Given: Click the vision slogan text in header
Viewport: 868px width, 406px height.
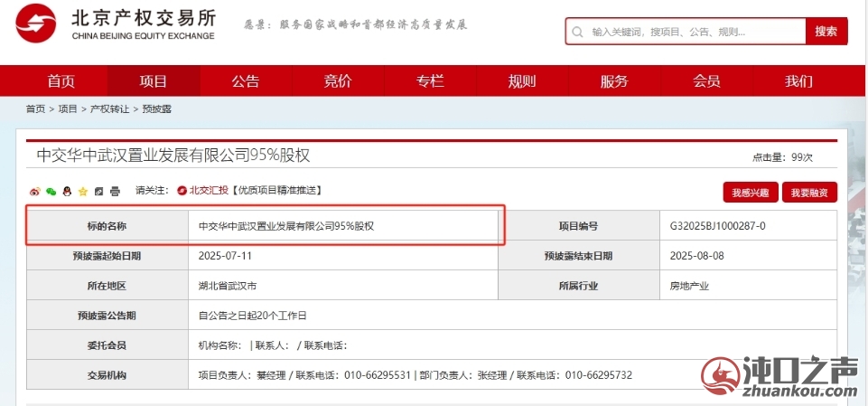Looking at the screenshot, I should 356,25.
